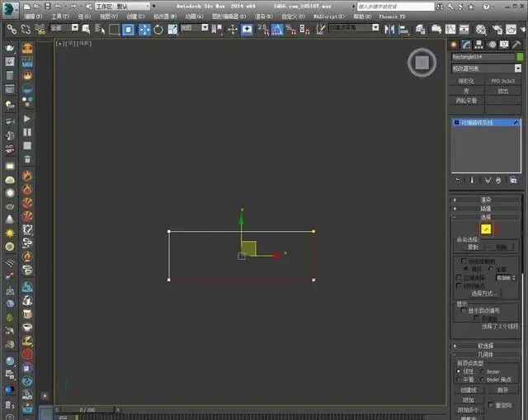Screen dimensions: 528x420
Task: Toggle the Segment End checkbox
Action: coord(459,286)
